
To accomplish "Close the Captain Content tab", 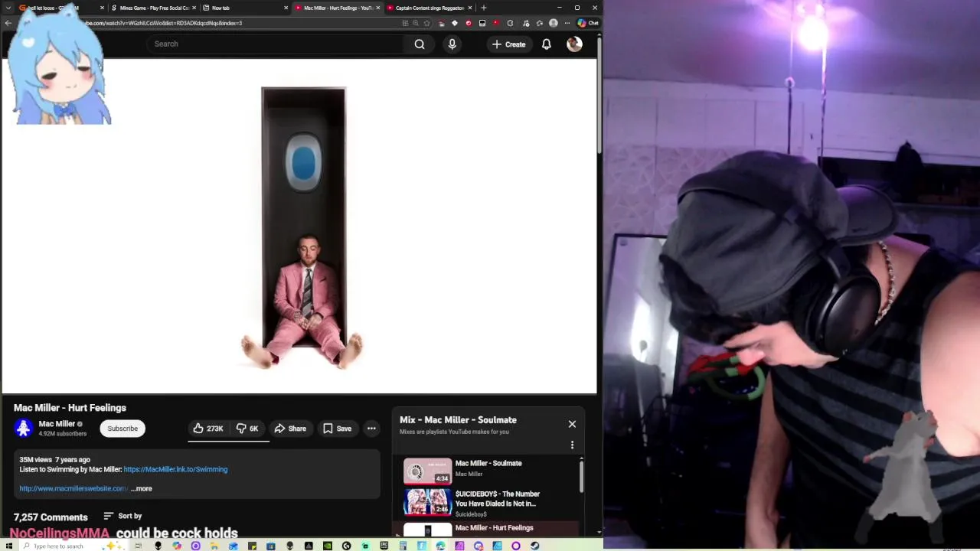I will point(469,8).
